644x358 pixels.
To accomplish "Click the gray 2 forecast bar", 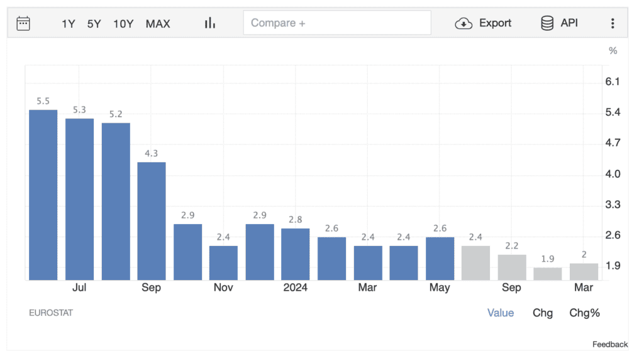I will tap(584, 272).
